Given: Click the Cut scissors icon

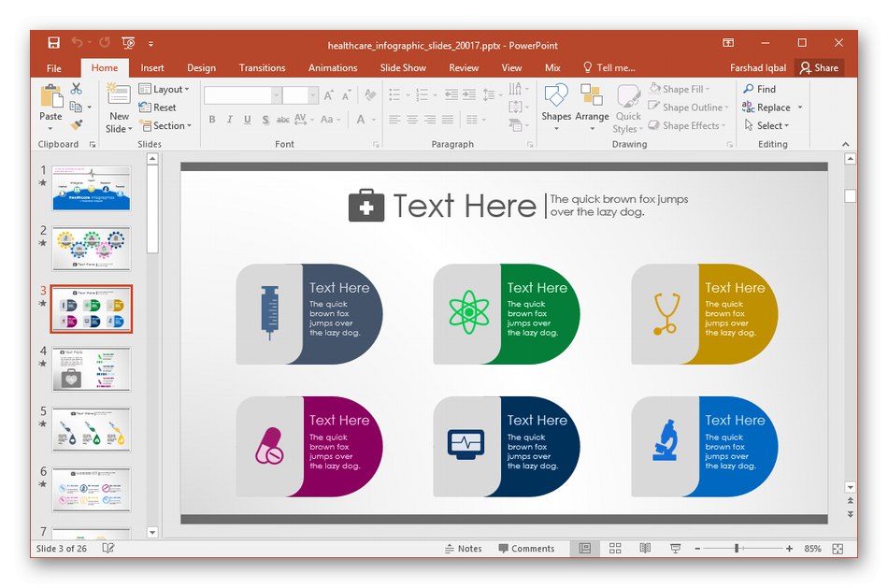Looking at the screenshot, I should coord(77,89).
